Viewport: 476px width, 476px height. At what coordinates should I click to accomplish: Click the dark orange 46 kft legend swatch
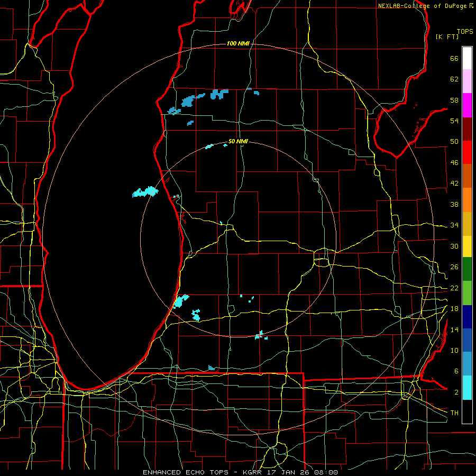coord(467,176)
